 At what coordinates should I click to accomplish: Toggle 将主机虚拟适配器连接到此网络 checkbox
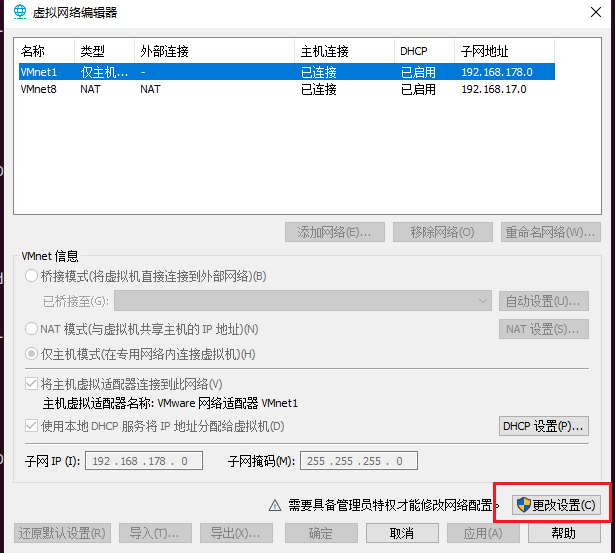tap(33, 384)
